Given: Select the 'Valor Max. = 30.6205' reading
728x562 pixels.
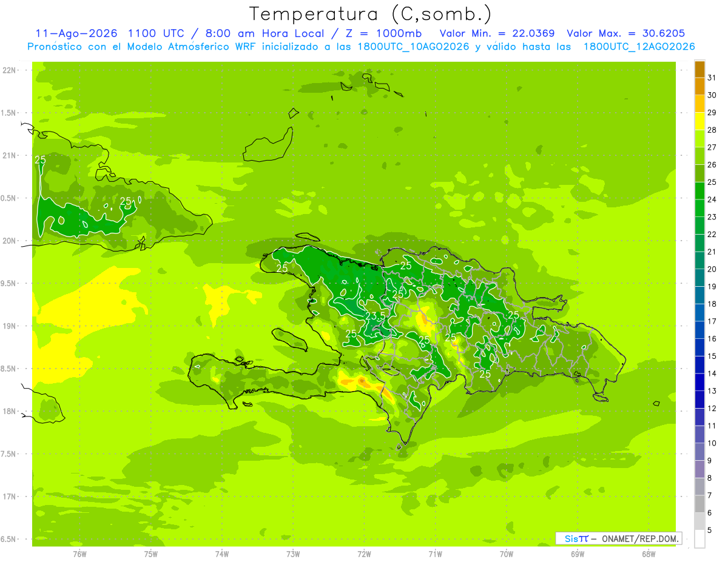Looking at the screenshot, I should coord(626,33).
